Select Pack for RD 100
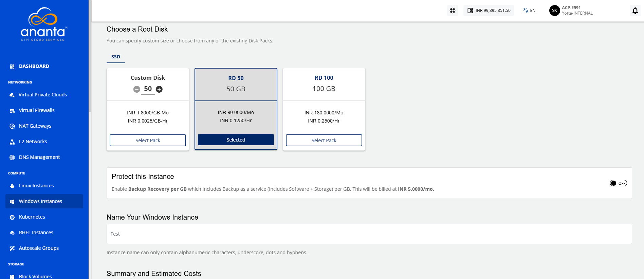Screen dimensions: 644x279 coord(324,141)
